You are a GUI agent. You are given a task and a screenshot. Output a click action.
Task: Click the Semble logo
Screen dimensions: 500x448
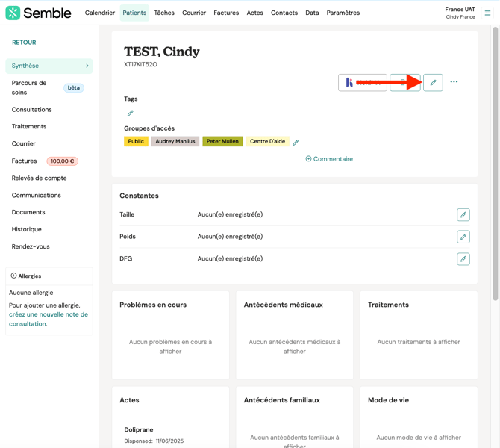coord(39,13)
